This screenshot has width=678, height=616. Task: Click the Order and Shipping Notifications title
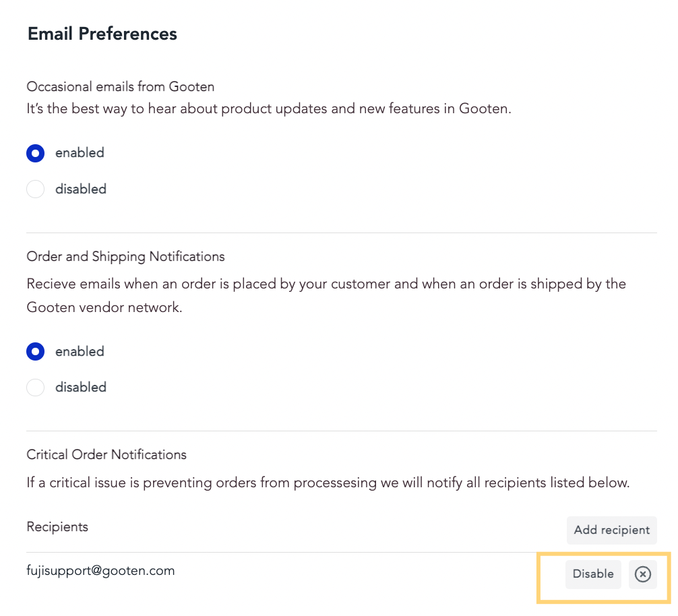125,256
